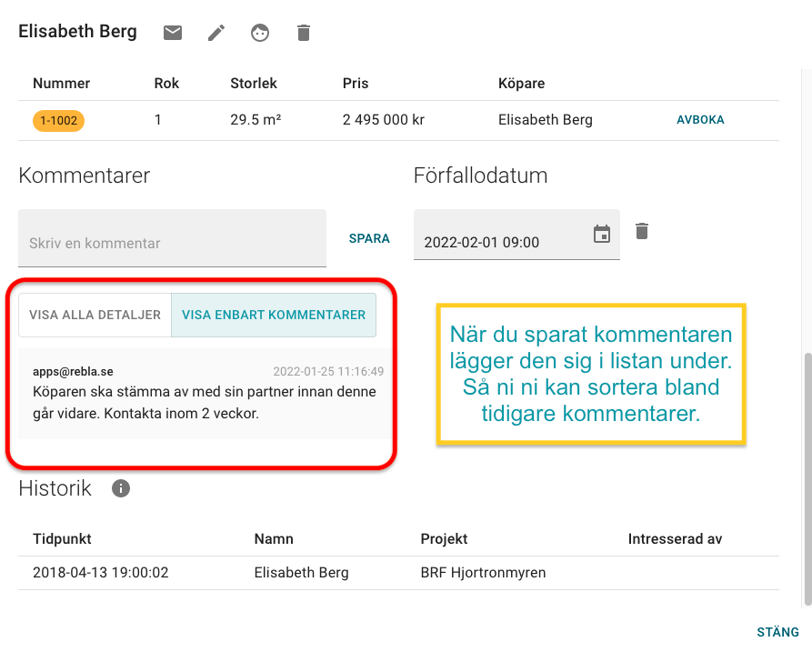Remove the due date using the trash icon
Screen dimensions: 812x652
(641, 231)
